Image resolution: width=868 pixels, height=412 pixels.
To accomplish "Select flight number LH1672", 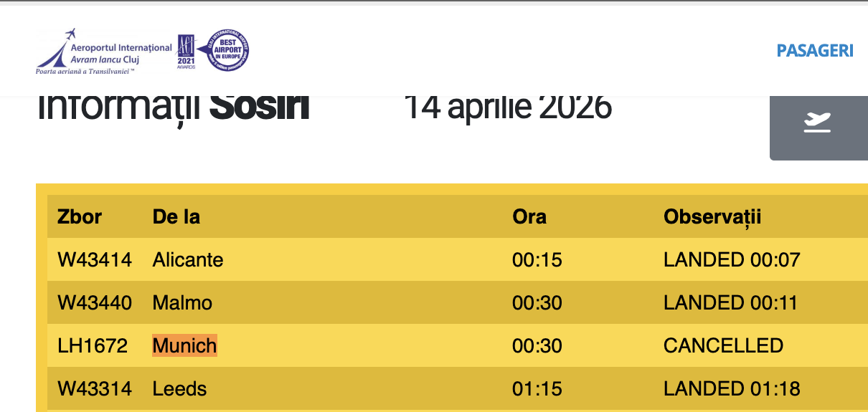I will [x=93, y=346].
